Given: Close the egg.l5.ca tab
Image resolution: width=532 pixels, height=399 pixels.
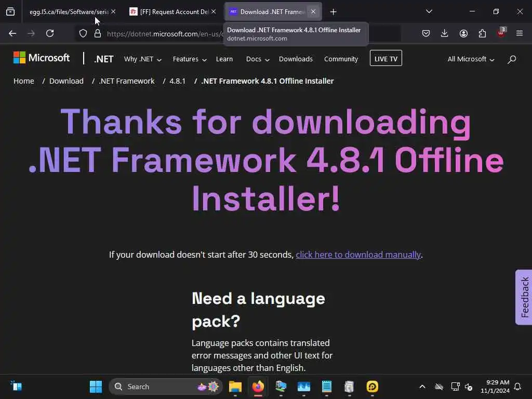Looking at the screenshot, I should (x=113, y=12).
